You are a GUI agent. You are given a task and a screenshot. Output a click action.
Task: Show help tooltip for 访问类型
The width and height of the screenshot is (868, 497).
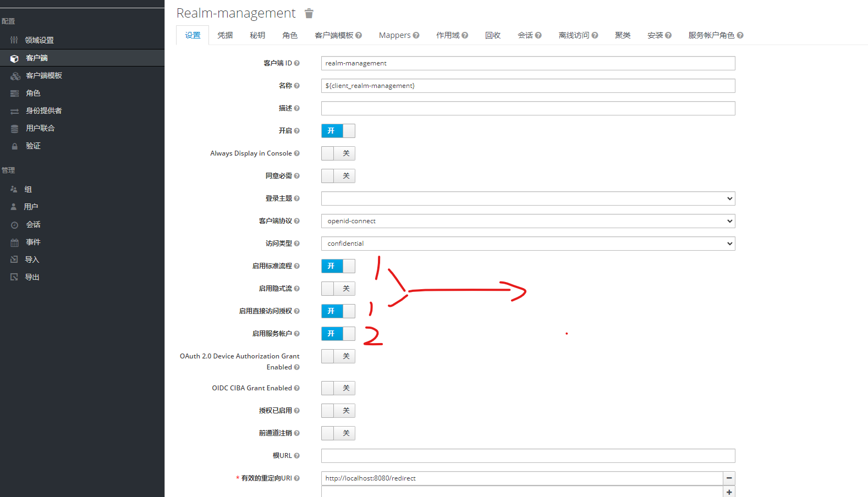pyautogui.click(x=296, y=244)
